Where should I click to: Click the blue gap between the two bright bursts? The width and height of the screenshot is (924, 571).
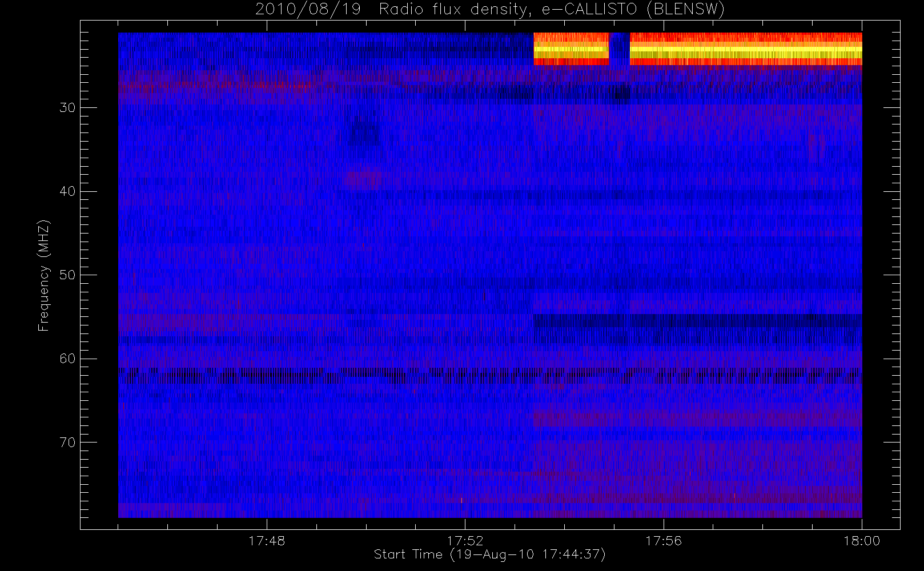click(619, 49)
